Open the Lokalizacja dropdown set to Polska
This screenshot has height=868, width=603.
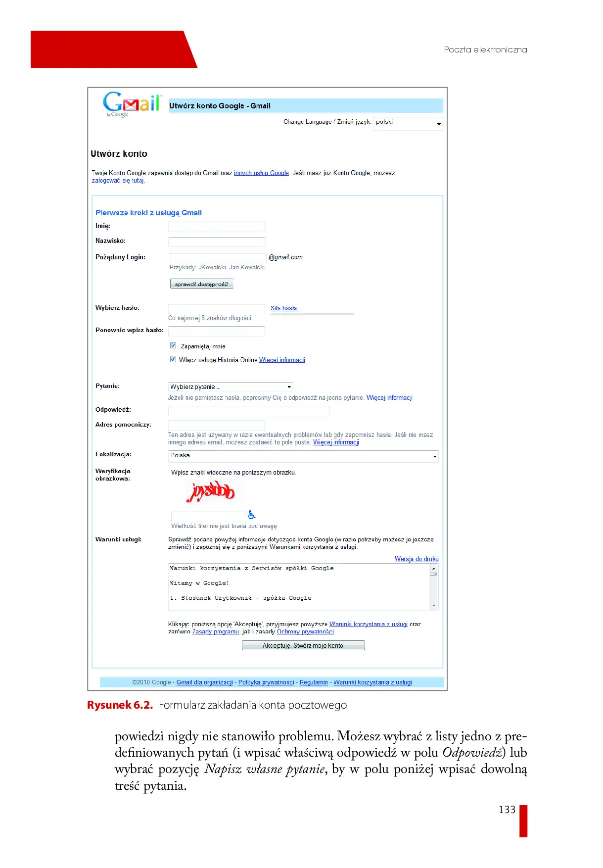[303, 456]
